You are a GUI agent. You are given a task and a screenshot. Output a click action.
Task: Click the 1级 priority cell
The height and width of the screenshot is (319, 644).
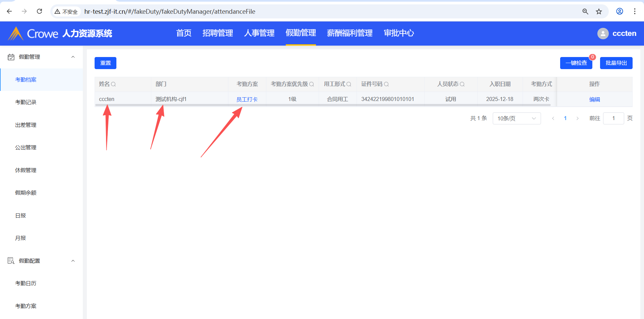[292, 99]
